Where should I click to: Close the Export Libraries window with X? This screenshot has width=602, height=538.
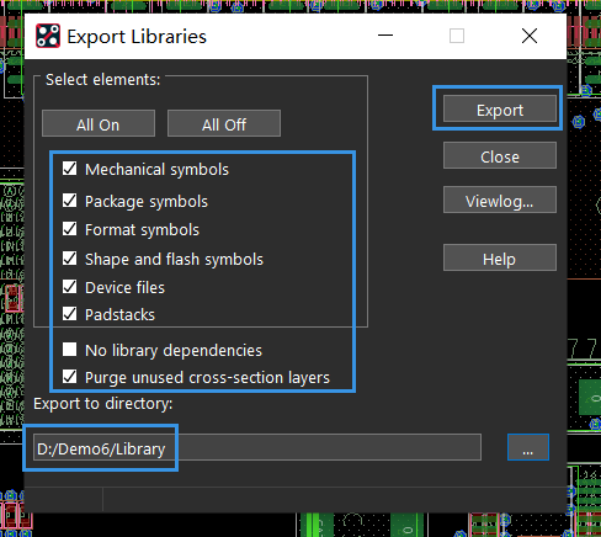click(x=529, y=36)
